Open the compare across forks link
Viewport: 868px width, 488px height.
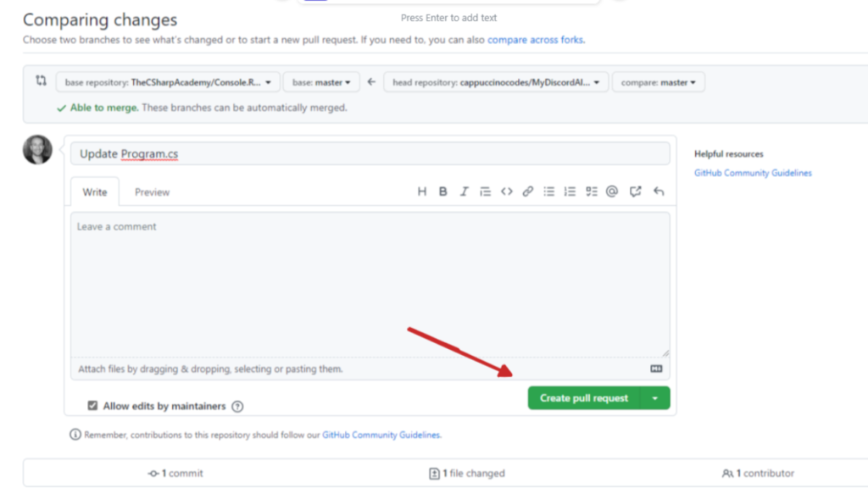[535, 40]
